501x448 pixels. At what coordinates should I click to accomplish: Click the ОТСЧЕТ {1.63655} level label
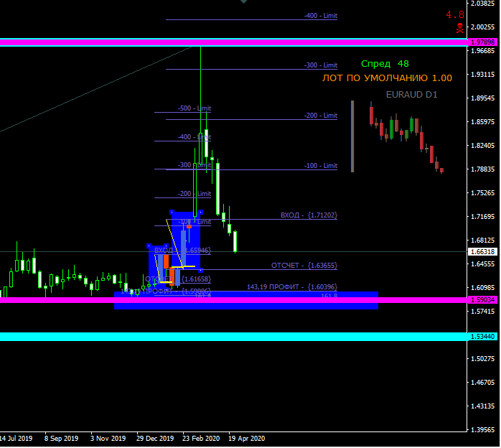tap(304, 266)
